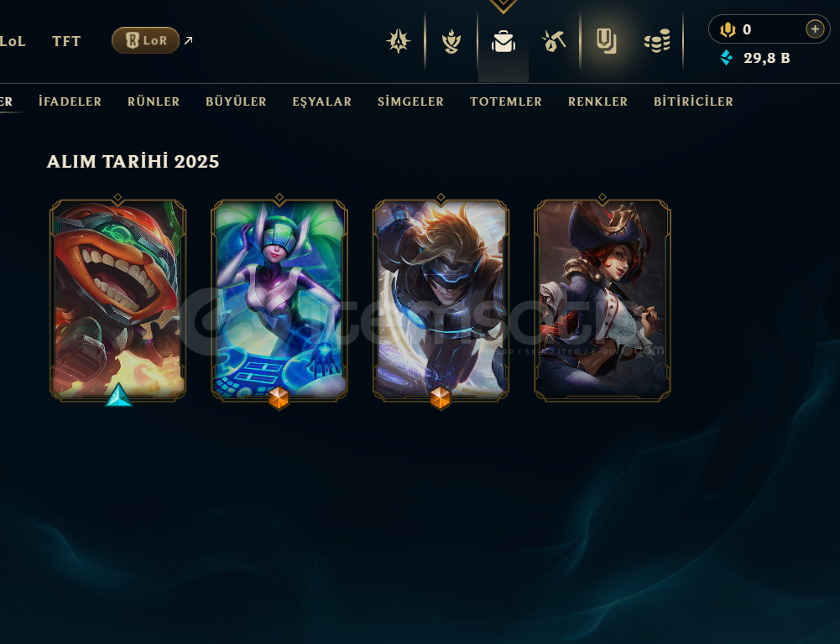Click the external link arrow beside LoR
The width and height of the screenshot is (840, 644).
(x=188, y=40)
